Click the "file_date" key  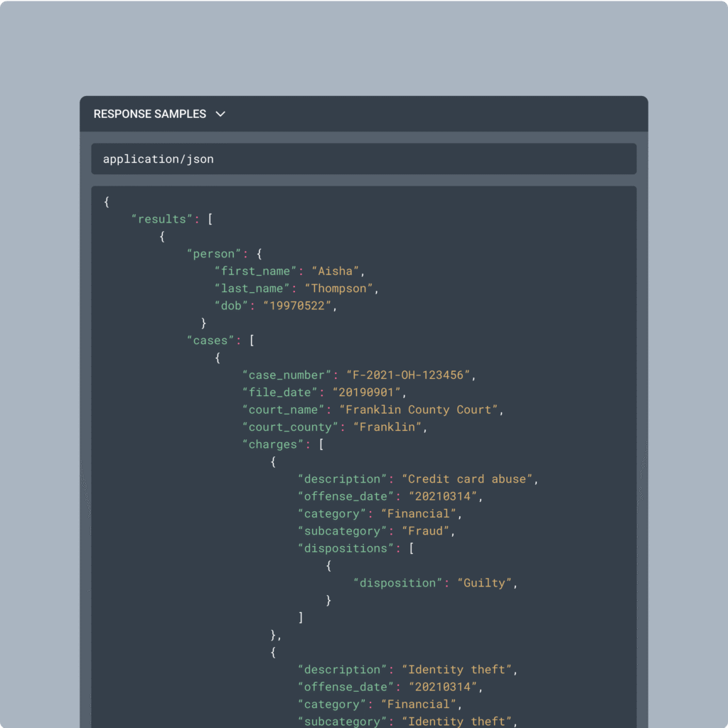pyautogui.click(x=280, y=392)
